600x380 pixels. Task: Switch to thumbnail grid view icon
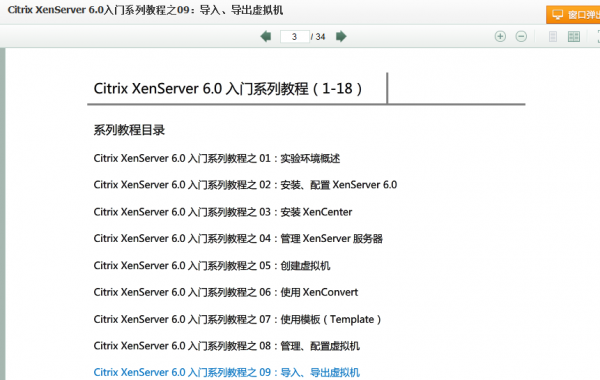tap(574, 37)
